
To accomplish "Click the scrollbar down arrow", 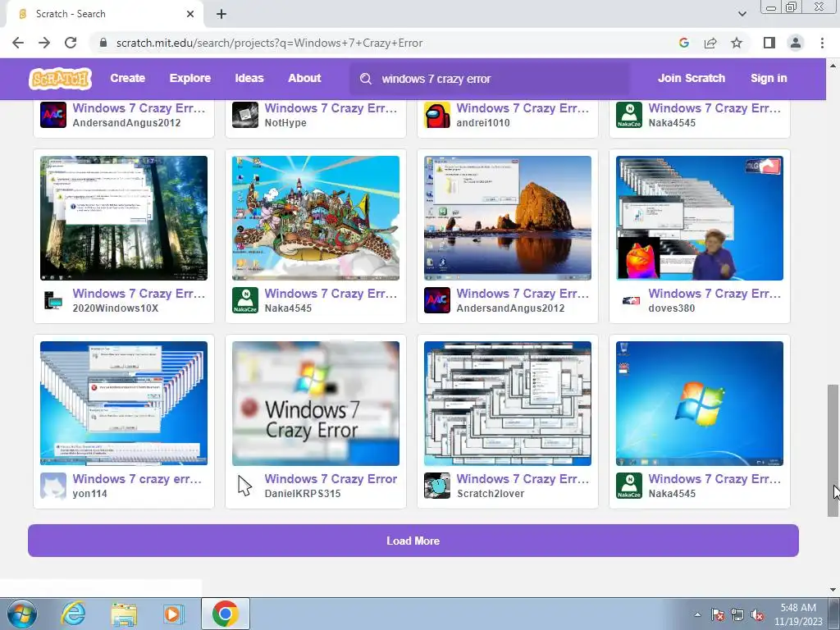I will 833,590.
